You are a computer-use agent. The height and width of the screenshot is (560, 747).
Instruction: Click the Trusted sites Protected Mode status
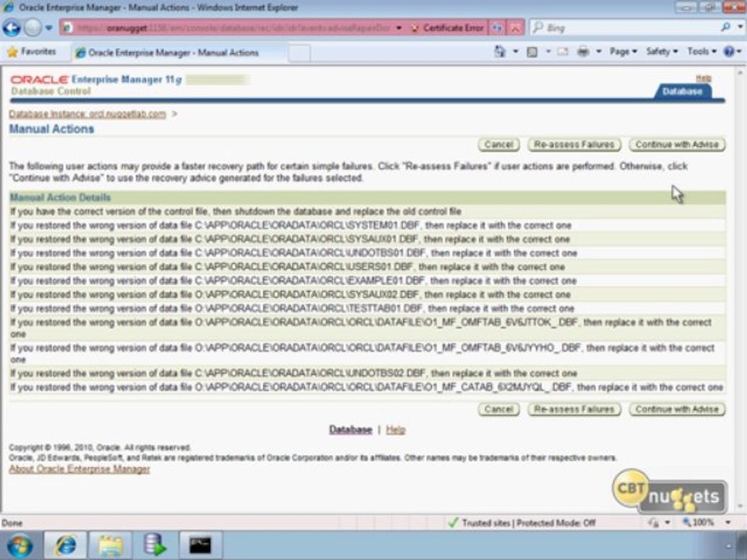click(x=523, y=523)
